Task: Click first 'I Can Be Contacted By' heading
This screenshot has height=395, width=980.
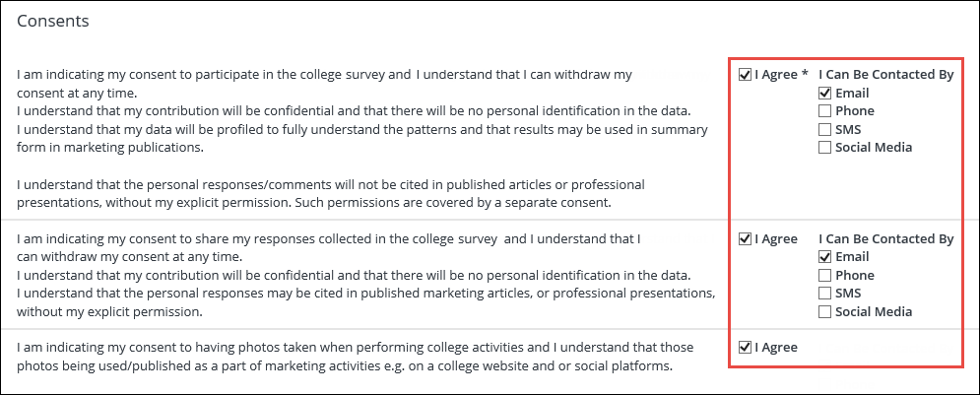Action: [x=885, y=74]
